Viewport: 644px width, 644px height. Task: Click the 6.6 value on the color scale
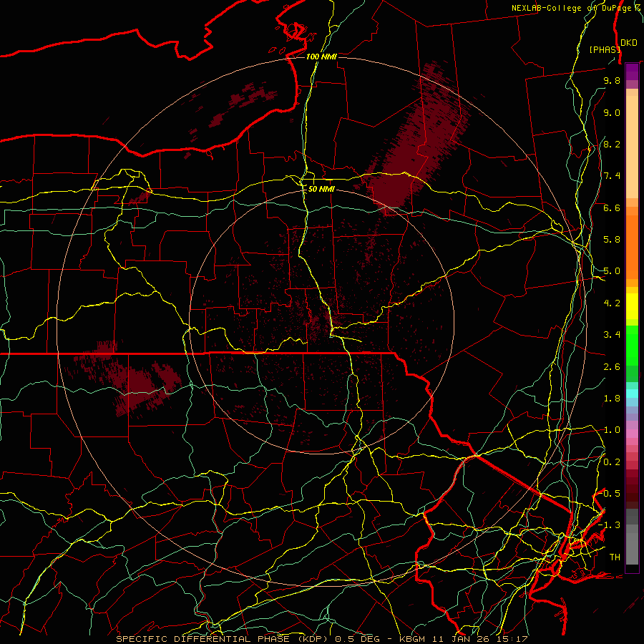[612, 208]
